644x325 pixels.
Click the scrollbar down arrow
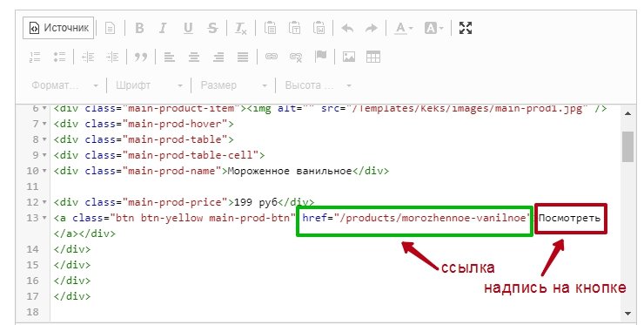tap(627, 314)
